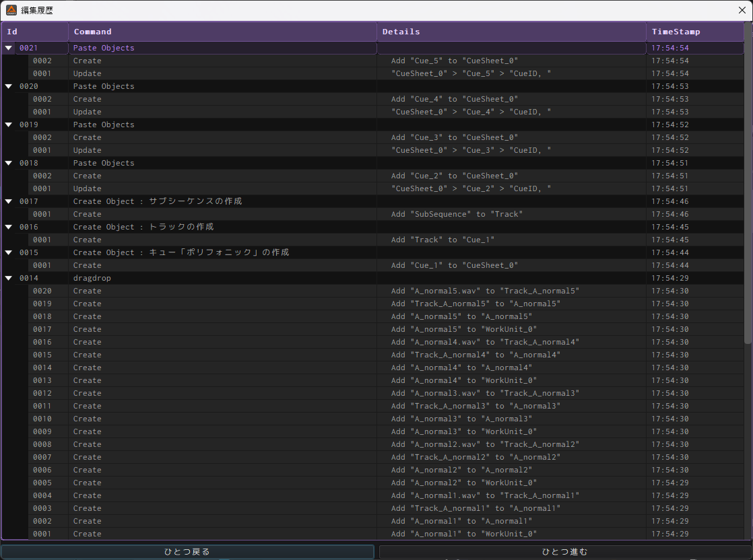Click the ひとつ進む redo button
The image size is (753, 560).
564,552
